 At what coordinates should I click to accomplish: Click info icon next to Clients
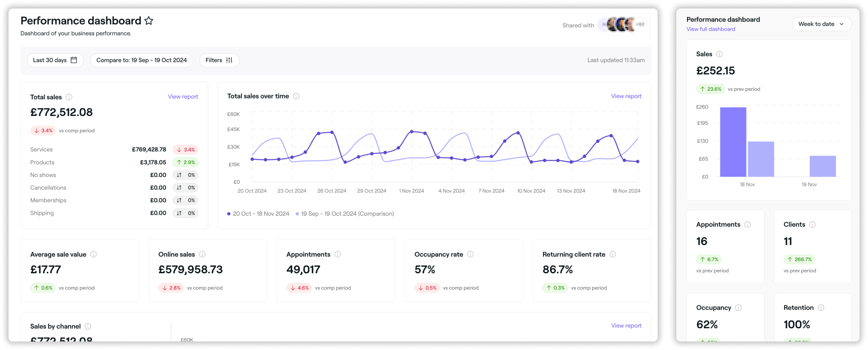pyautogui.click(x=812, y=224)
